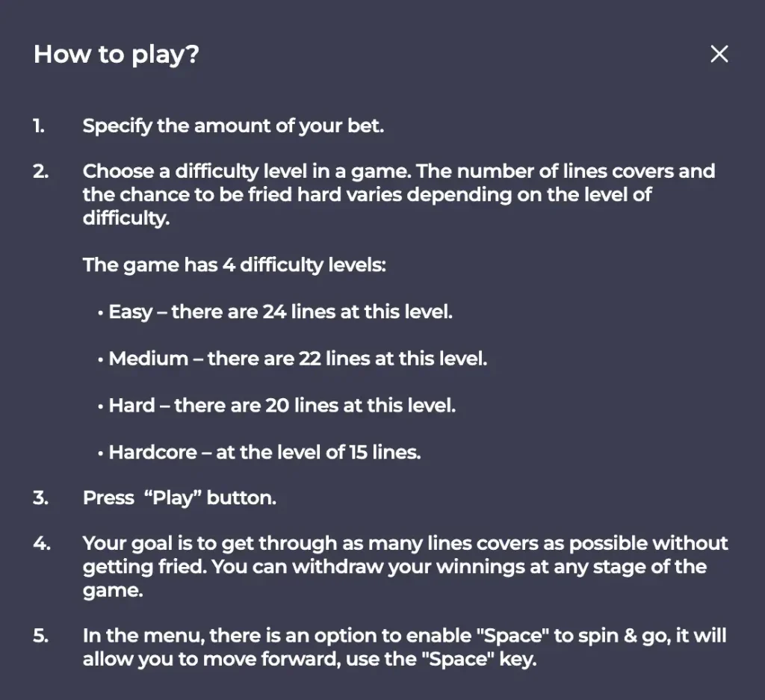
Task: Click the number 4. list marker
Action: tap(42, 543)
